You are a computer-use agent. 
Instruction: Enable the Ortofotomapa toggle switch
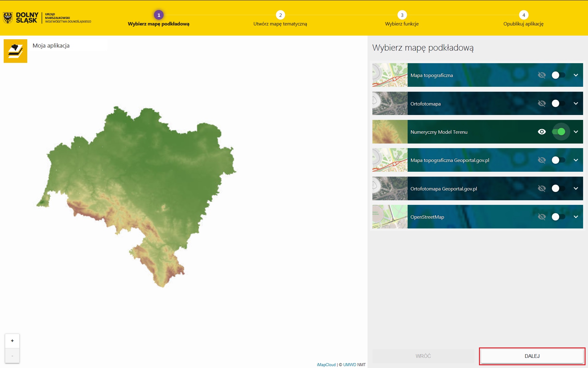point(558,104)
